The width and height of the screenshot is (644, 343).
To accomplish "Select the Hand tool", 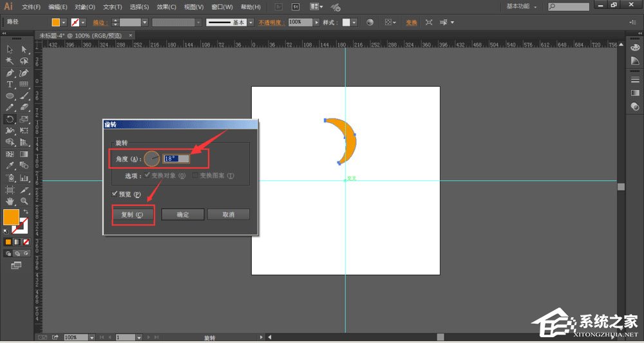I will pyautogui.click(x=10, y=201).
